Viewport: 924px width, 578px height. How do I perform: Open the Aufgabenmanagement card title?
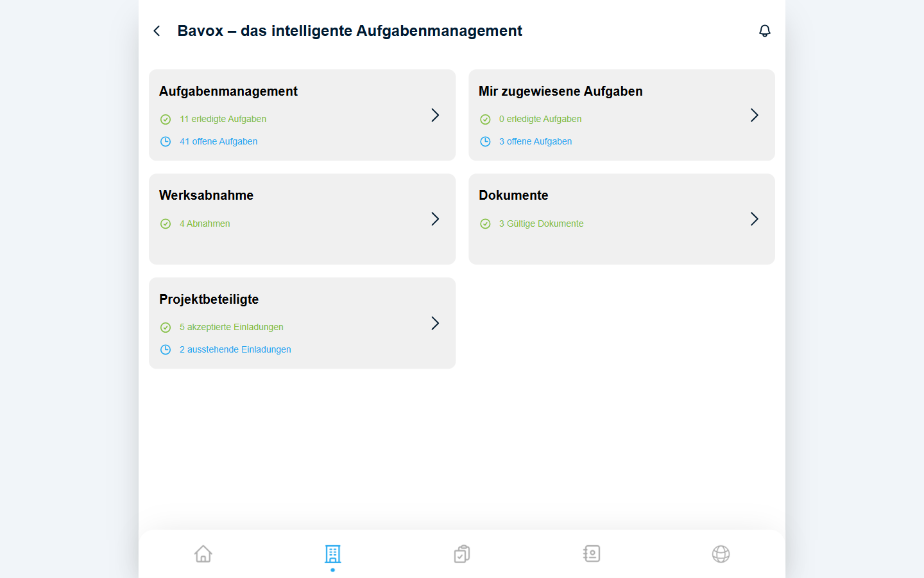[228, 91]
